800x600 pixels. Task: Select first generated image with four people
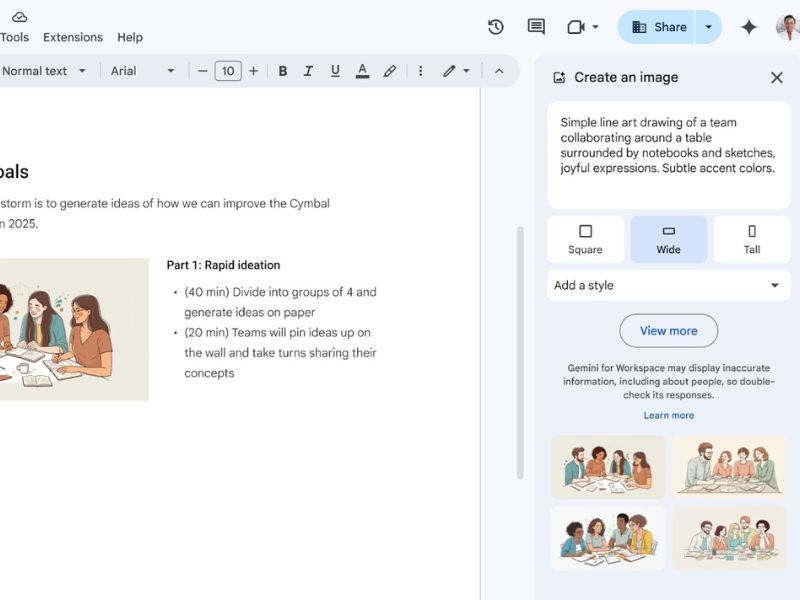608,467
